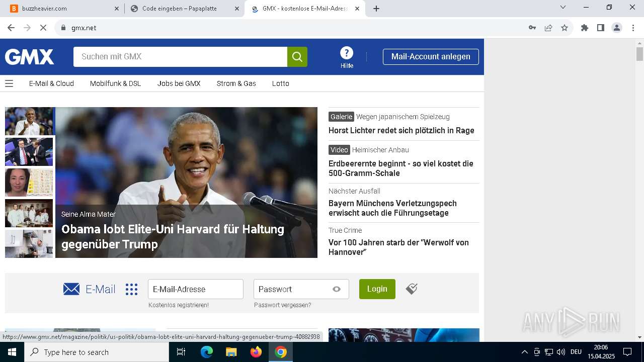Open the E-Mail & Cloud menu
This screenshot has width=644, height=362.
tap(51, 83)
